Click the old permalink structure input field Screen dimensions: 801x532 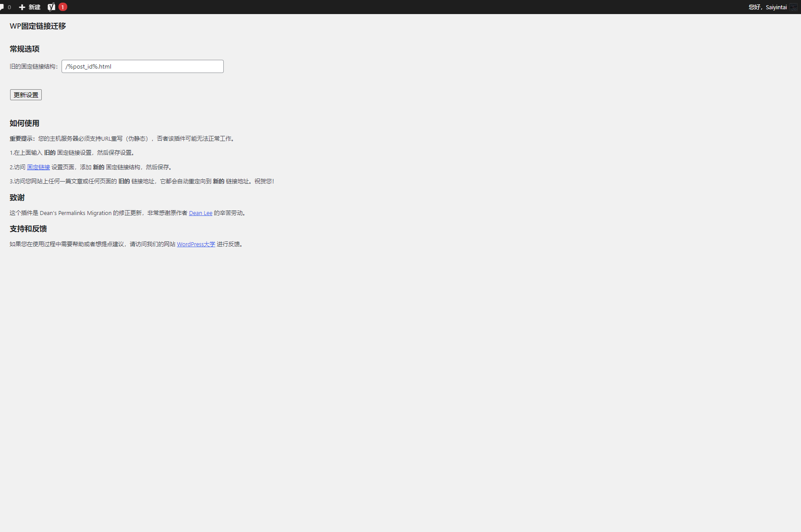coord(142,66)
